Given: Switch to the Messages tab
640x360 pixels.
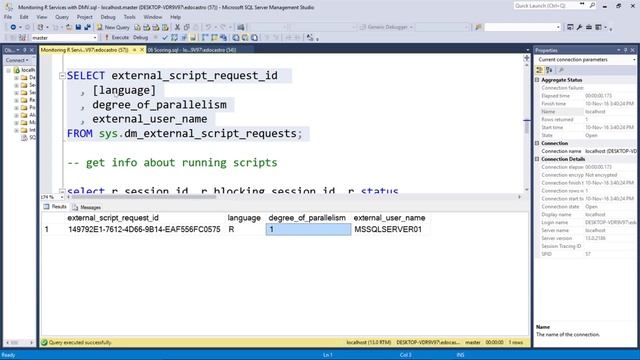Looking at the screenshot, I should pos(87,207).
